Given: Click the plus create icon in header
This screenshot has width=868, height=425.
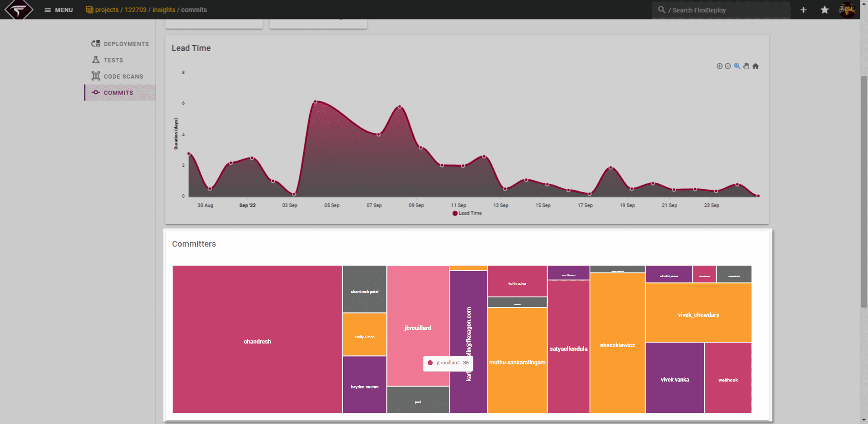Looking at the screenshot, I should (803, 10).
